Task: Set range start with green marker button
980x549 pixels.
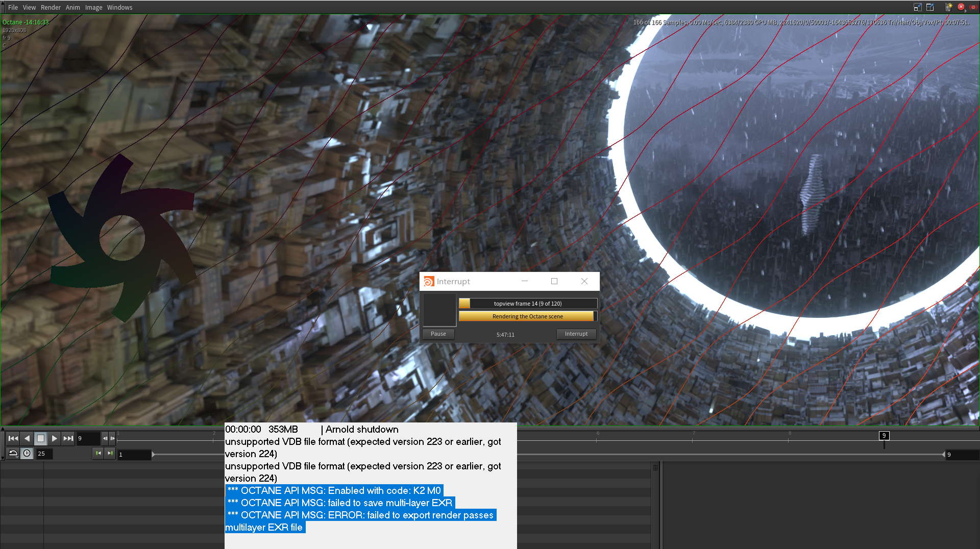Action: pos(98,453)
